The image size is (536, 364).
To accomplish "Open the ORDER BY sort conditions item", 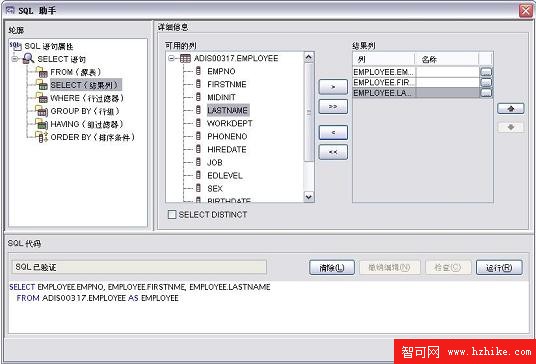I will [x=93, y=137].
